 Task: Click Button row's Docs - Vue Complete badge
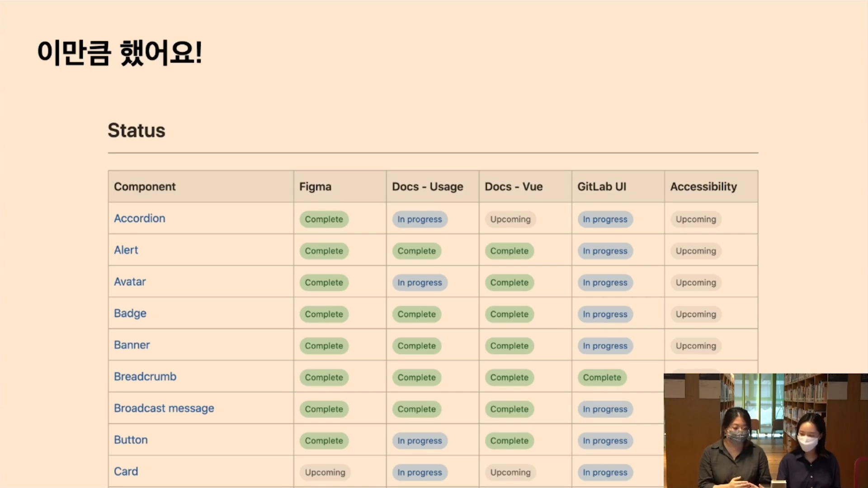coord(509,441)
